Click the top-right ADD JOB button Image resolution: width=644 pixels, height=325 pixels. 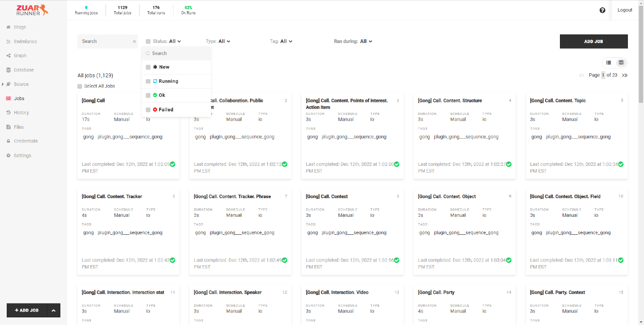(593, 41)
